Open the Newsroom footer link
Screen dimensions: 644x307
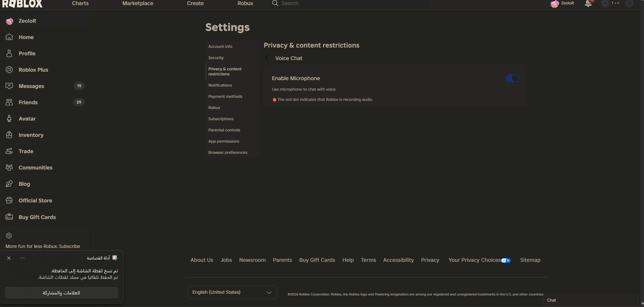[x=253, y=260]
